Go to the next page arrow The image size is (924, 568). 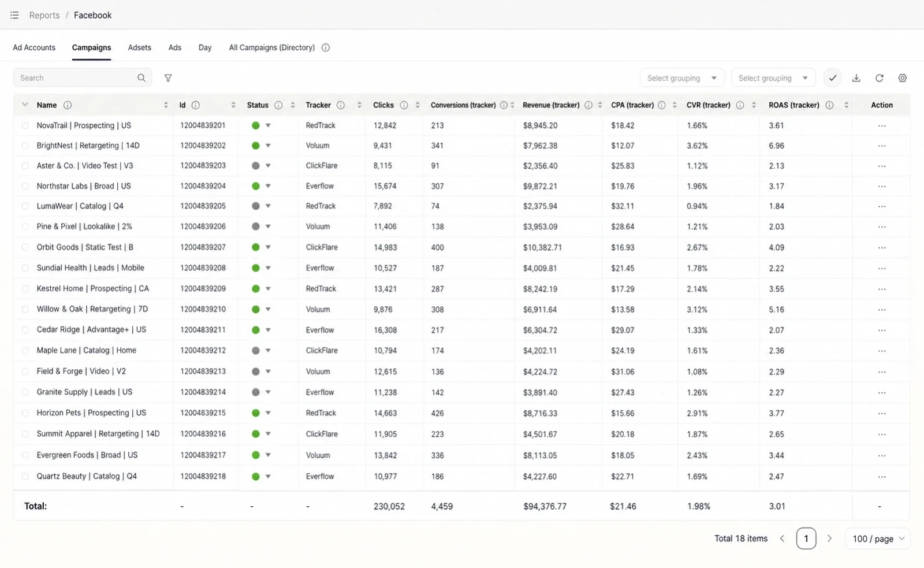click(830, 539)
